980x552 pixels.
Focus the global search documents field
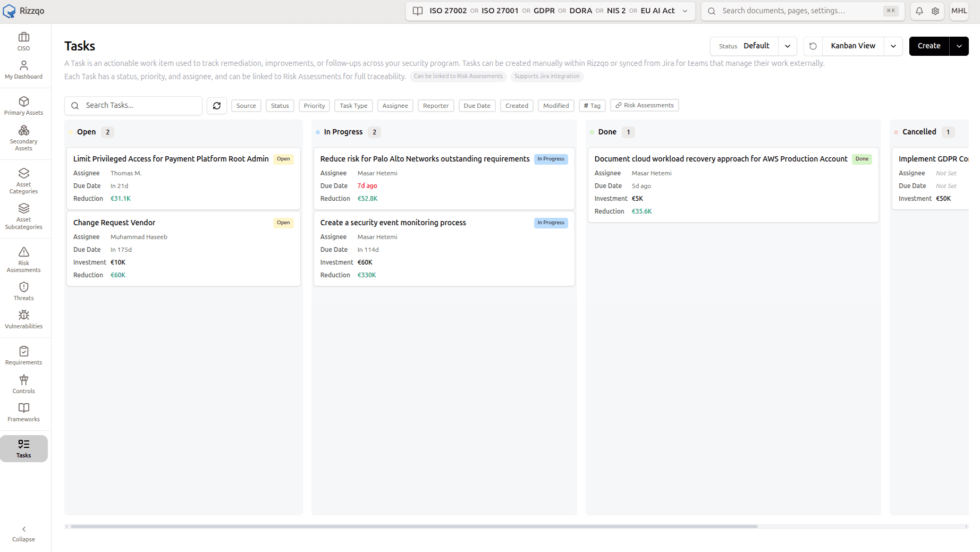click(x=803, y=11)
